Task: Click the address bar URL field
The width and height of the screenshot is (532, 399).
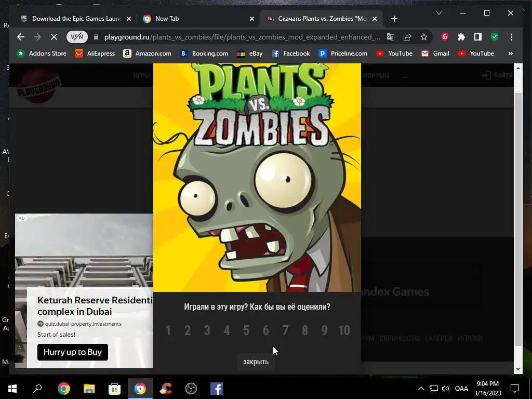Action: 242,37
